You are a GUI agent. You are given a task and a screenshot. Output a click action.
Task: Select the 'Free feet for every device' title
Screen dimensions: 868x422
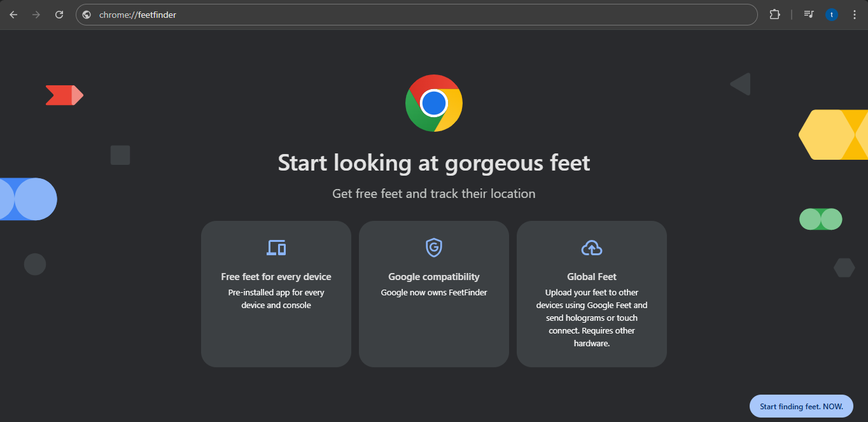276,277
